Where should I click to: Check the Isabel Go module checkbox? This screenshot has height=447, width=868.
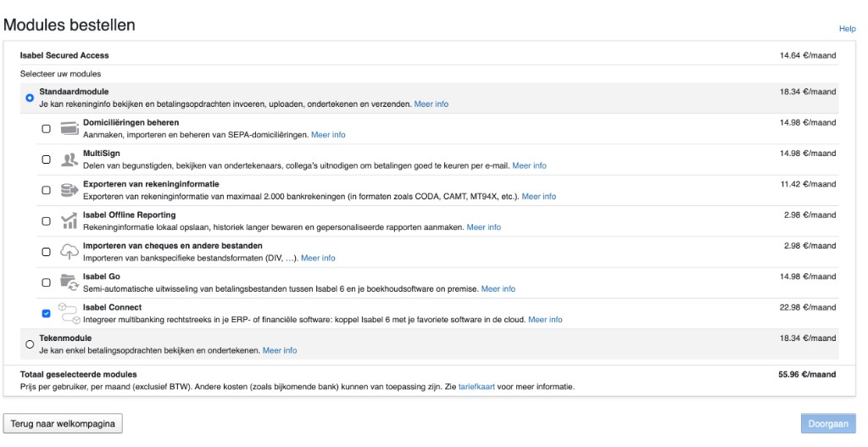[46, 282]
